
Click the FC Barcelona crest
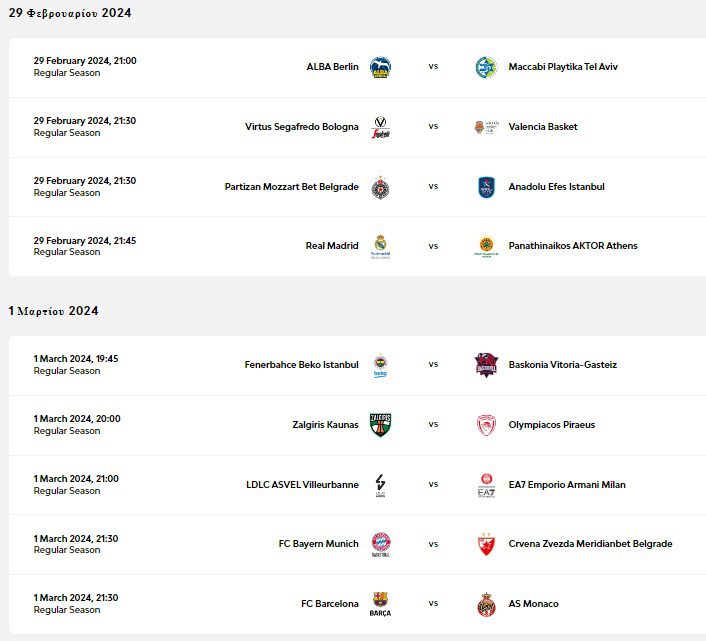coord(380,603)
